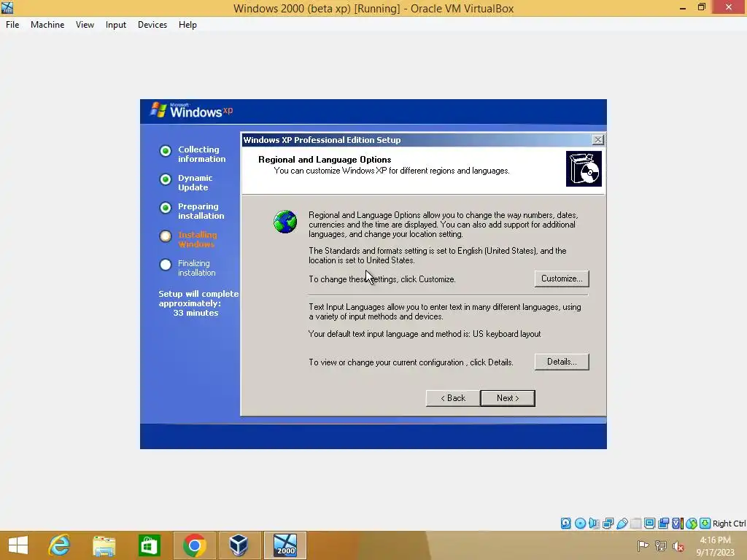
Task: Open the View menu
Action: (x=85, y=25)
